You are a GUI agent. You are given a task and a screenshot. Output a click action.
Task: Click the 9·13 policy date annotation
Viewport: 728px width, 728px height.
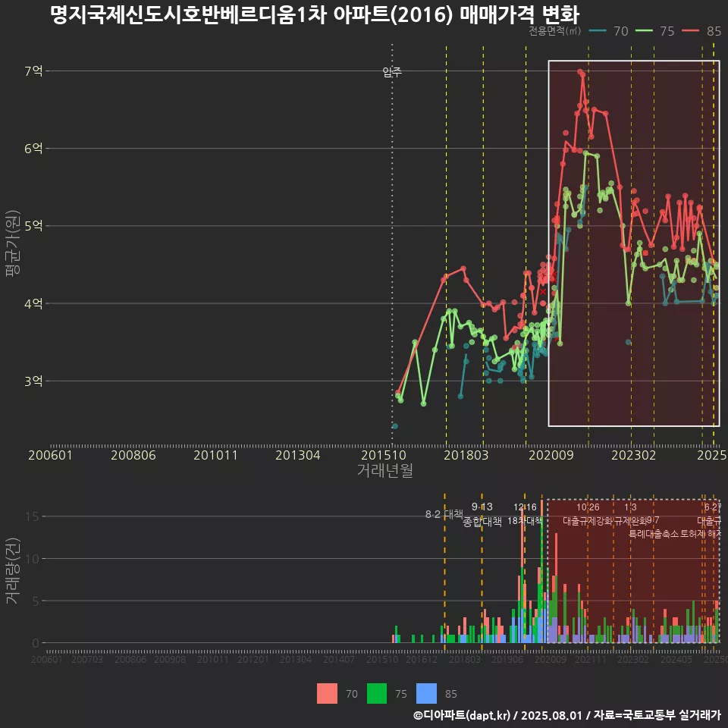[482, 507]
